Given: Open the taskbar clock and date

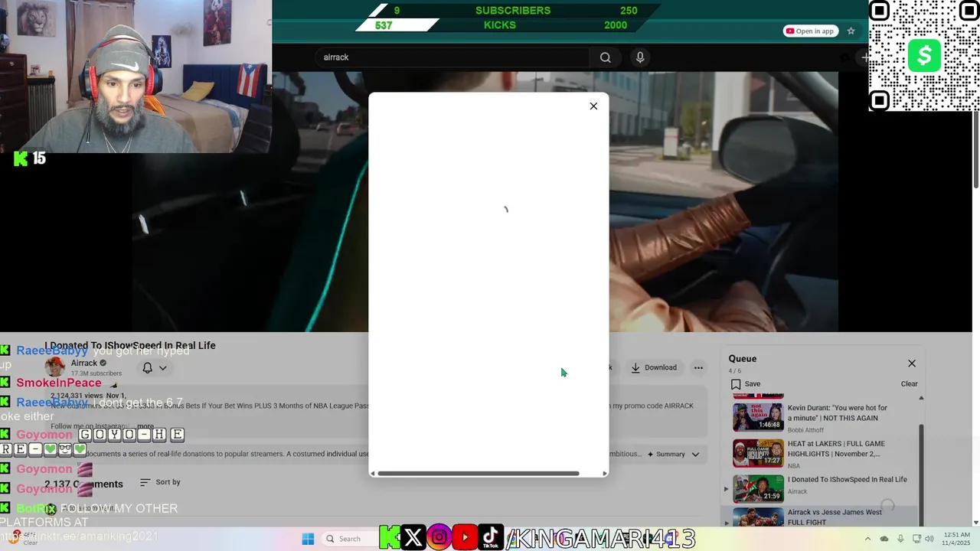Looking at the screenshot, I should 957,539.
